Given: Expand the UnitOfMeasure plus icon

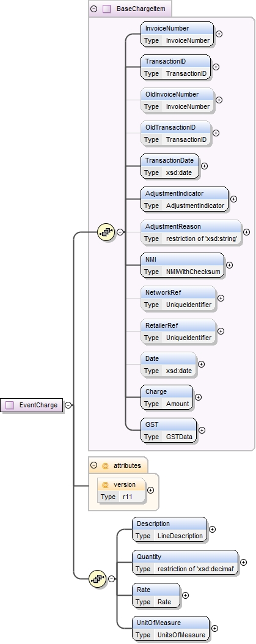Looking at the screenshot, I should [214, 628].
